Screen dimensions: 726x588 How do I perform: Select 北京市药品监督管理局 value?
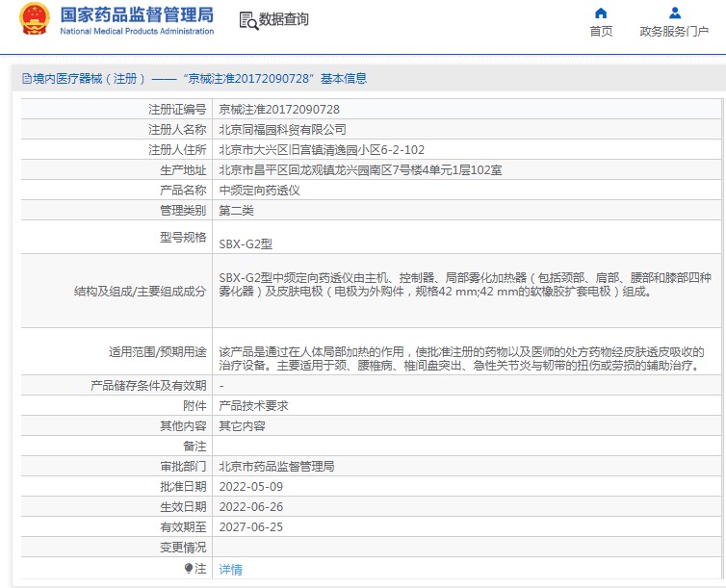(276, 467)
